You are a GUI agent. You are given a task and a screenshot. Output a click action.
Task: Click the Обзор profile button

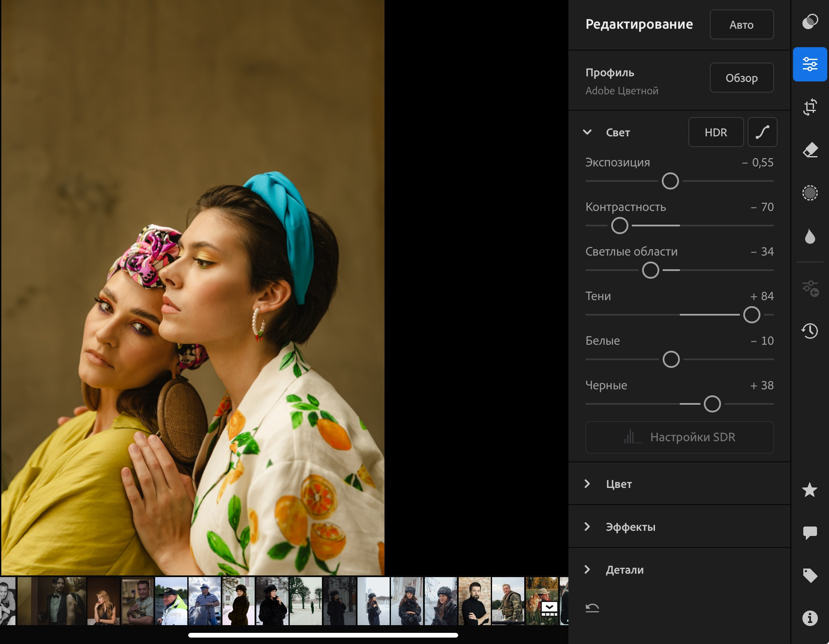pos(741,78)
